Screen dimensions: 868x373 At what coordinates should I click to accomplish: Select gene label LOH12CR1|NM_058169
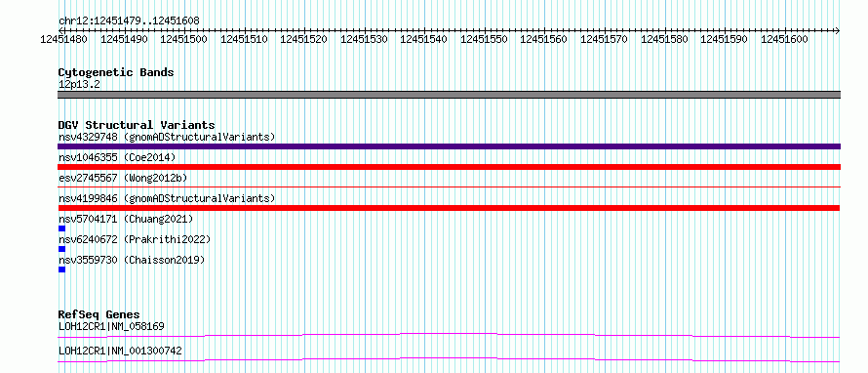(111, 326)
